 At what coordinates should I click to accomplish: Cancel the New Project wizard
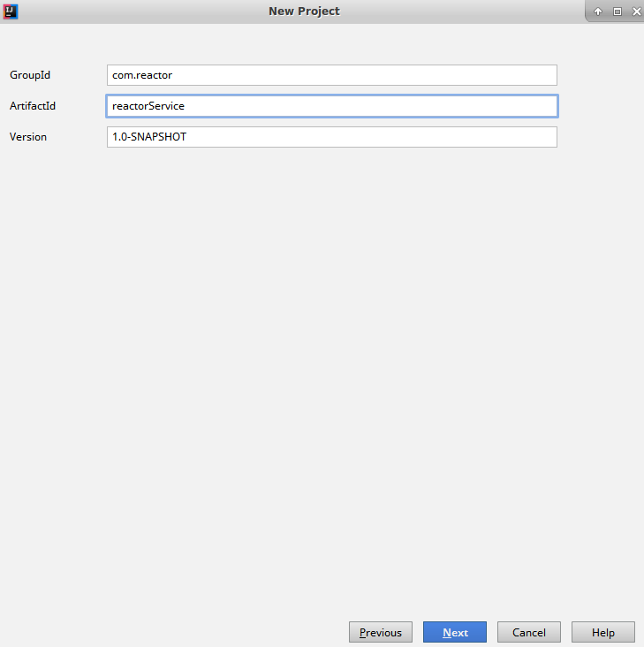[x=529, y=632]
